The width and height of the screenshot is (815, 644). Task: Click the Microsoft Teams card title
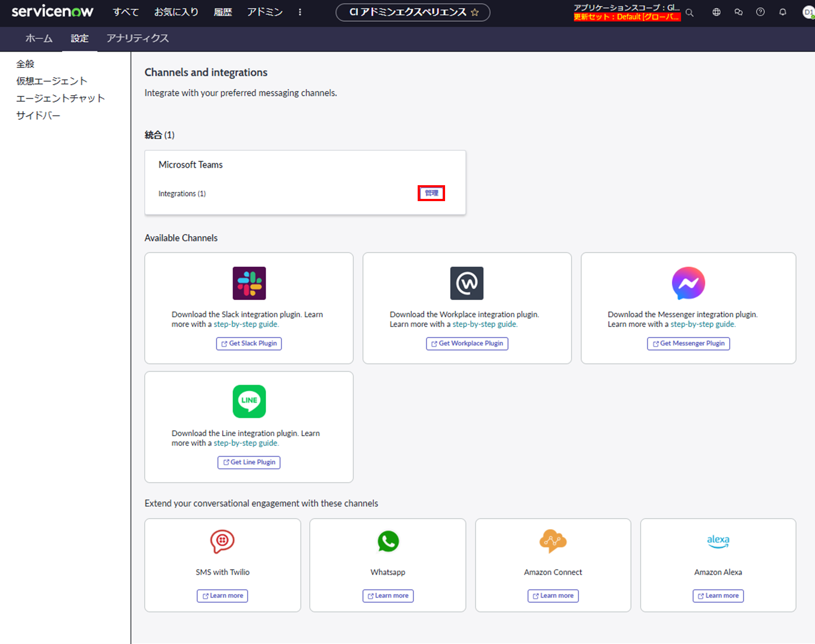coord(190,165)
